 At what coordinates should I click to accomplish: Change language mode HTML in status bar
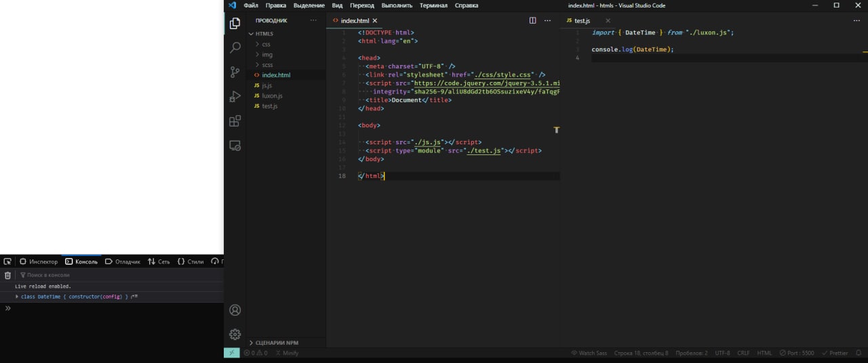coord(764,353)
